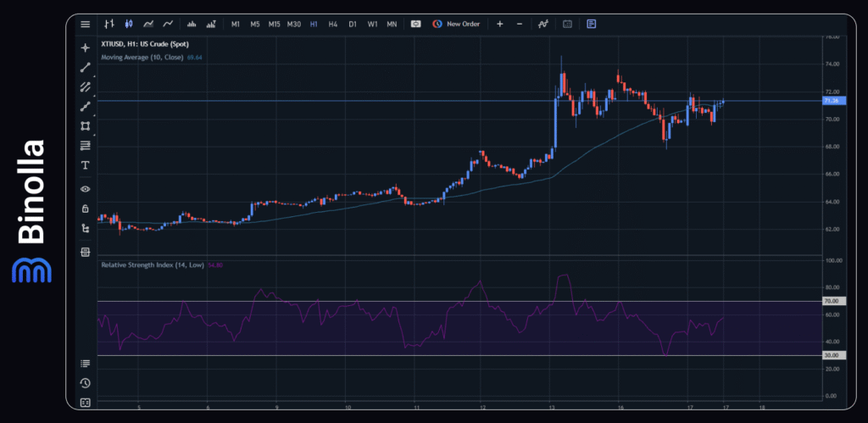Expand the shapes tool group
Screen dimensions: 868x423
(85, 125)
